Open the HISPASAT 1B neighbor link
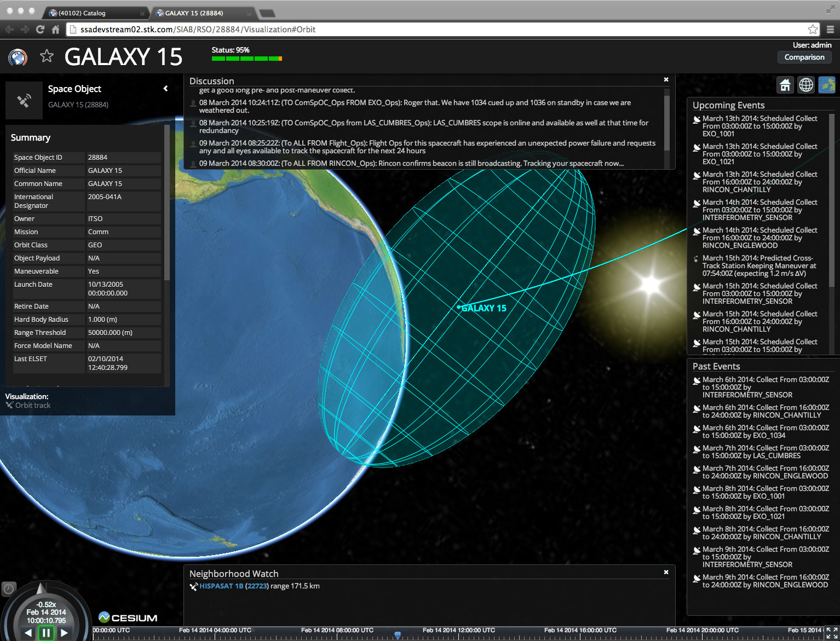The height and width of the screenshot is (641, 840). pos(221,586)
